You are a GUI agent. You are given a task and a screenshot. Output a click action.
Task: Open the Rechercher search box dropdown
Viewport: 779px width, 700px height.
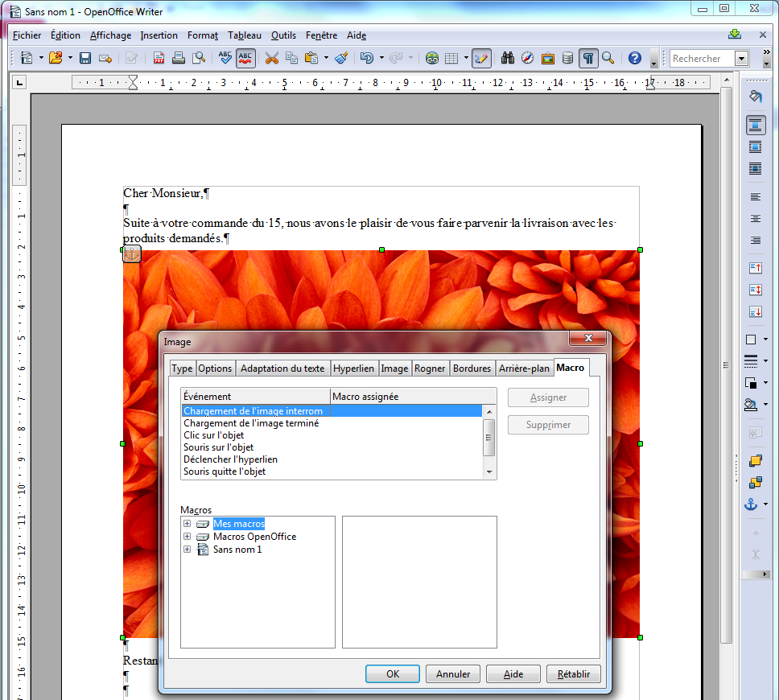click(742, 59)
